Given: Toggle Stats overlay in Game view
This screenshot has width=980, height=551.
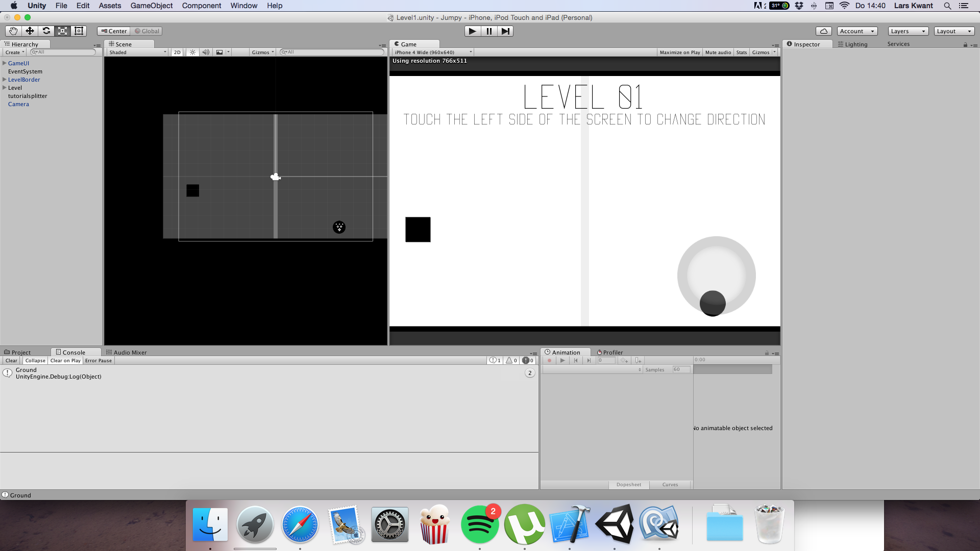Looking at the screenshot, I should click(742, 52).
